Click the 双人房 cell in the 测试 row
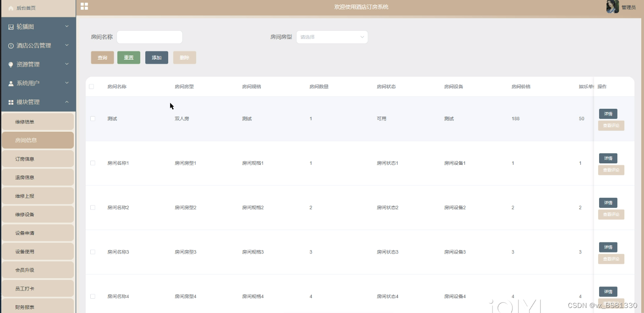This screenshot has width=644, height=313. point(182,118)
